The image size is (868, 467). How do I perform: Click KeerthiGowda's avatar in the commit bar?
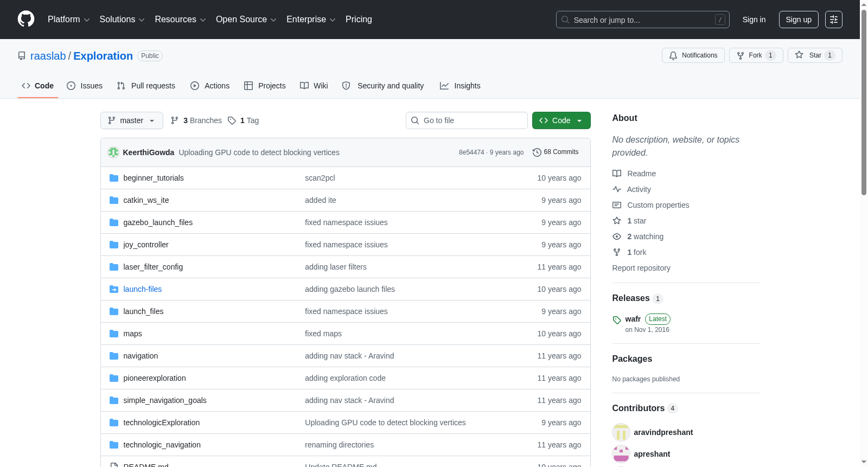click(x=113, y=152)
